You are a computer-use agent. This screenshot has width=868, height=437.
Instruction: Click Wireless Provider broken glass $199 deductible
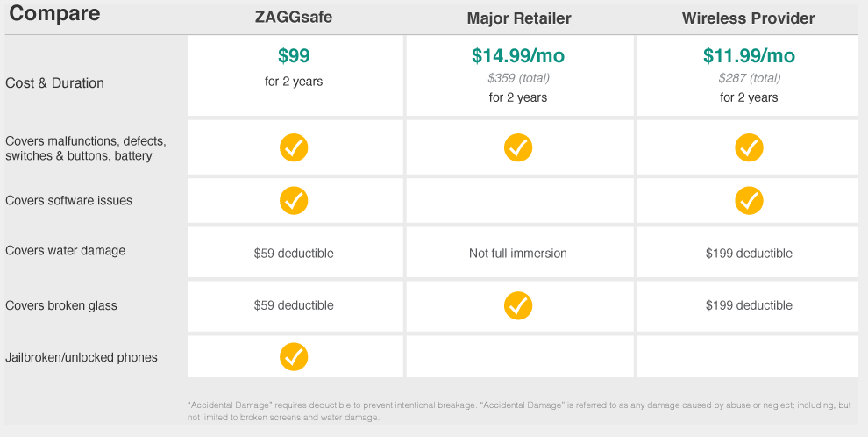[749, 305]
